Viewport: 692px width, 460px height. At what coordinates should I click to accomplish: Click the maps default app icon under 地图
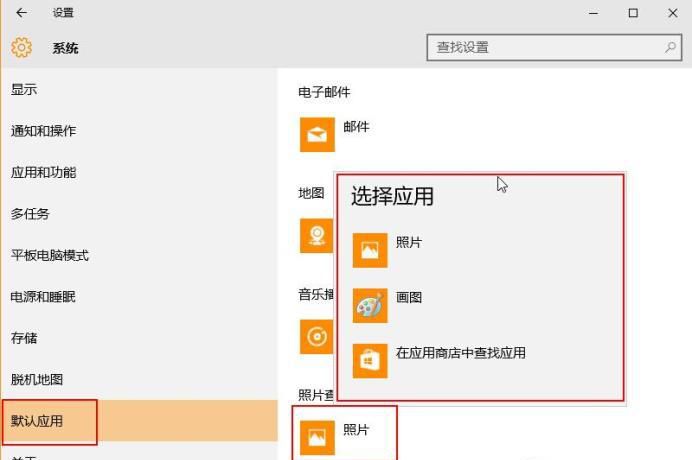point(316,235)
